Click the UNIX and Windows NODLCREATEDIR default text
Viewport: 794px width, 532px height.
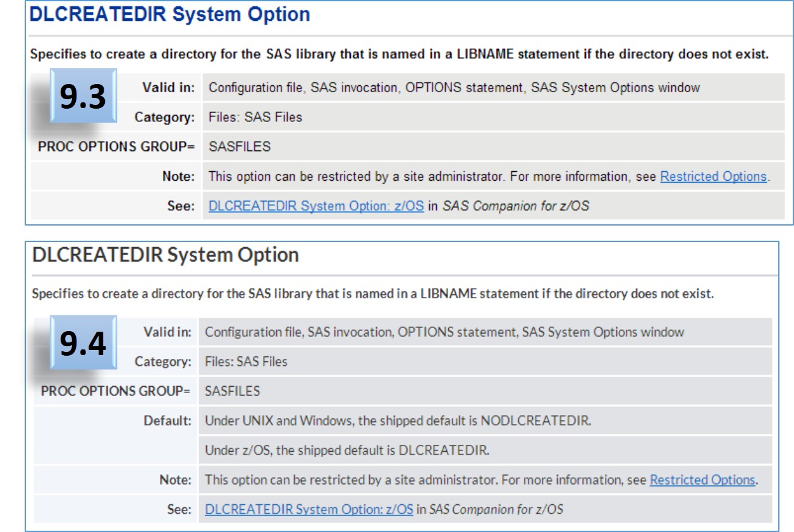tap(398, 421)
